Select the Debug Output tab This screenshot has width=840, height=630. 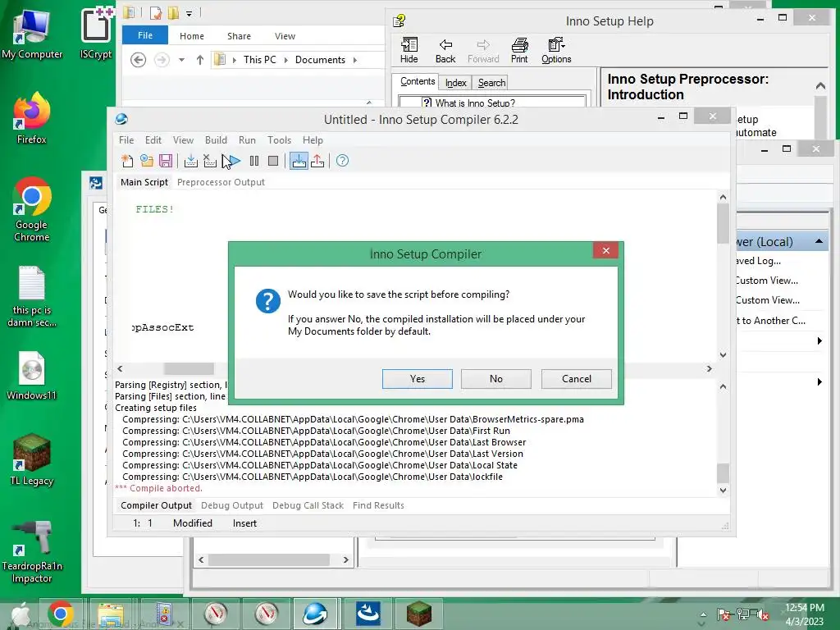[x=232, y=505]
